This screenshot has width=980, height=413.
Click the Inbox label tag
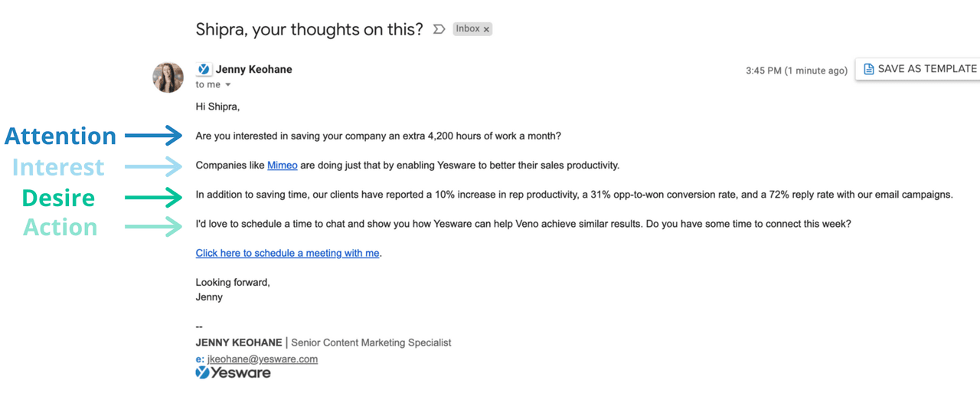(x=468, y=29)
